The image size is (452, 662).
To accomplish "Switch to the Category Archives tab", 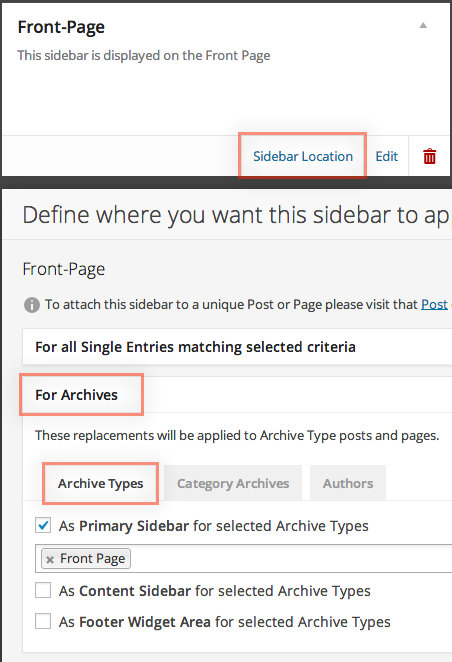I will (233, 483).
